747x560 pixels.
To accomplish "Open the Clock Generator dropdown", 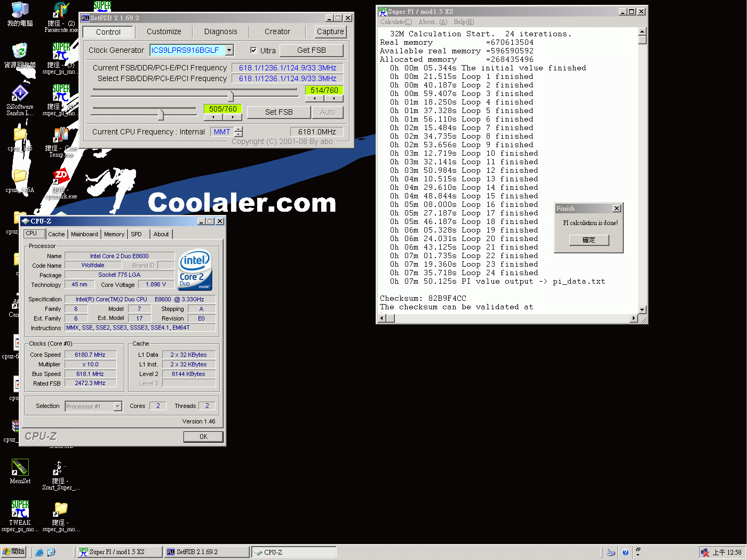I will [x=229, y=50].
